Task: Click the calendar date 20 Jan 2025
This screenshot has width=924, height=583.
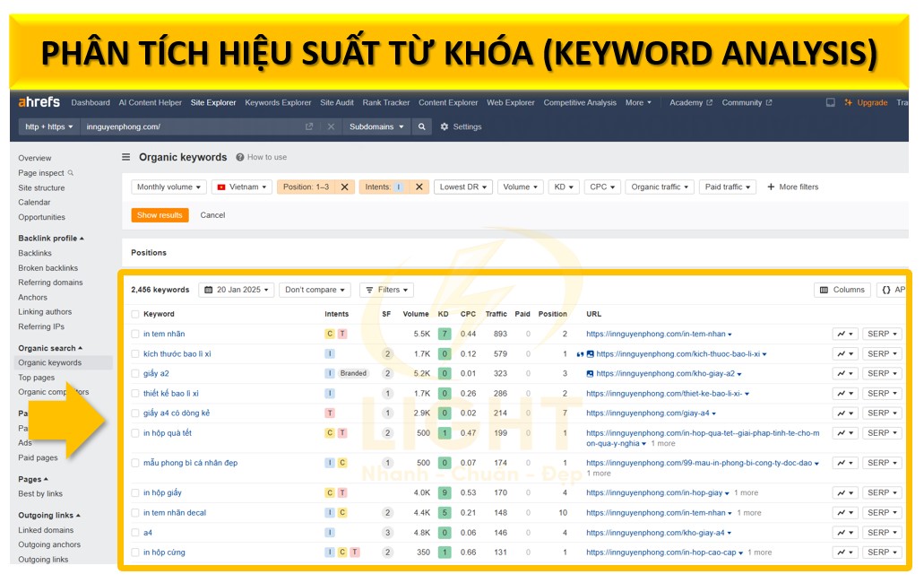Action: click(x=237, y=290)
